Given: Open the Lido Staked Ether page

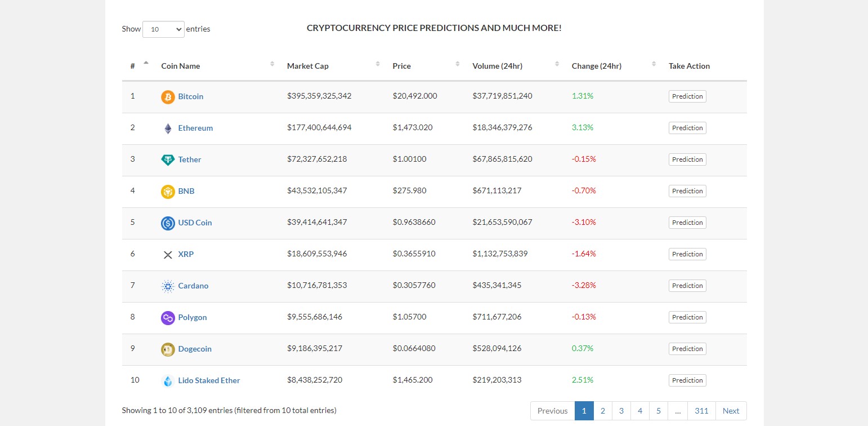Looking at the screenshot, I should tap(209, 380).
